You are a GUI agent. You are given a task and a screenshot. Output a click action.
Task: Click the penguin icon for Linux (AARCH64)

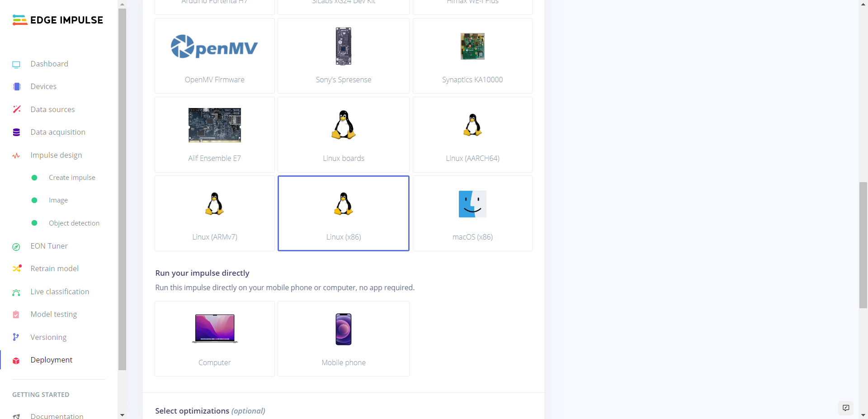[472, 125]
